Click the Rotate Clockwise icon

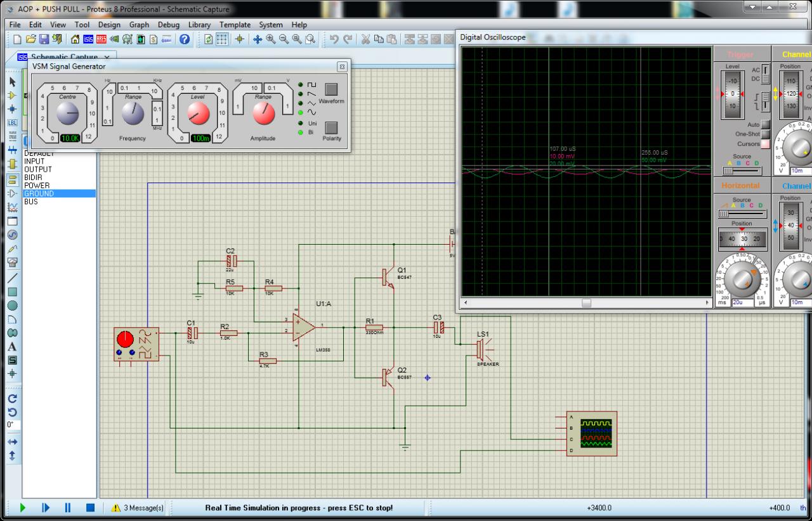(x=11, y=399)
